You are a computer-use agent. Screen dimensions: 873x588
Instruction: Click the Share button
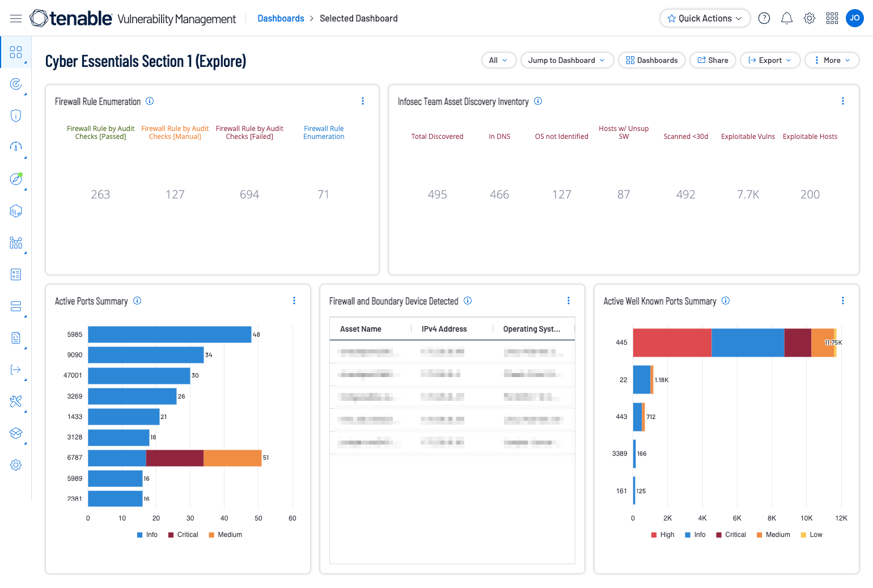pos(713,60)
